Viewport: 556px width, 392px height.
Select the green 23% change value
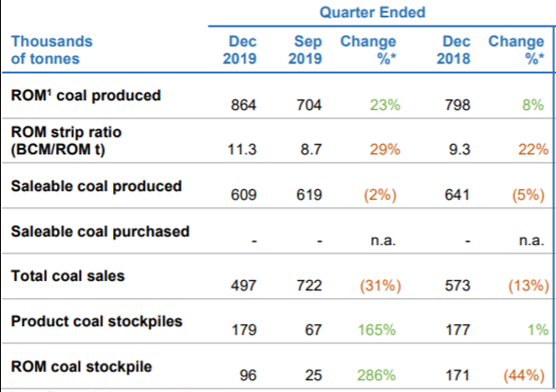(386, 105)
